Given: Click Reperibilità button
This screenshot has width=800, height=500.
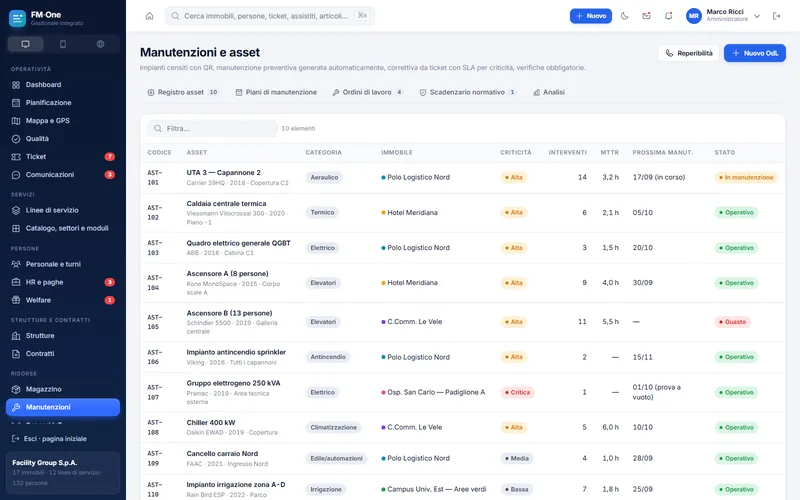Looking at the screenshot, I should click(x=688, y=53).
